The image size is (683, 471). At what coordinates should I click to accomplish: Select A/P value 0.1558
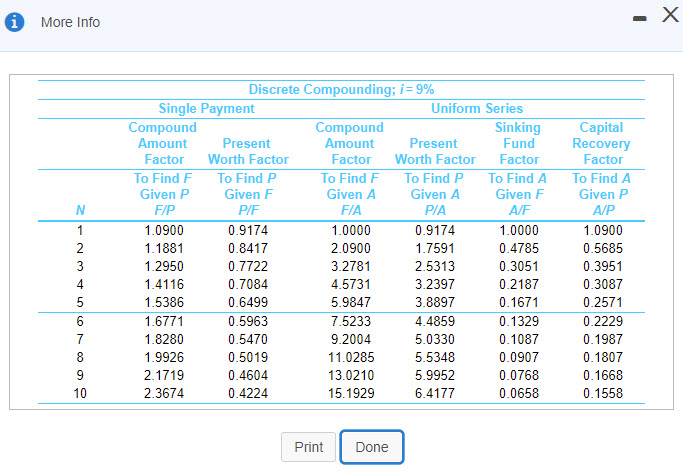point(603,393)
